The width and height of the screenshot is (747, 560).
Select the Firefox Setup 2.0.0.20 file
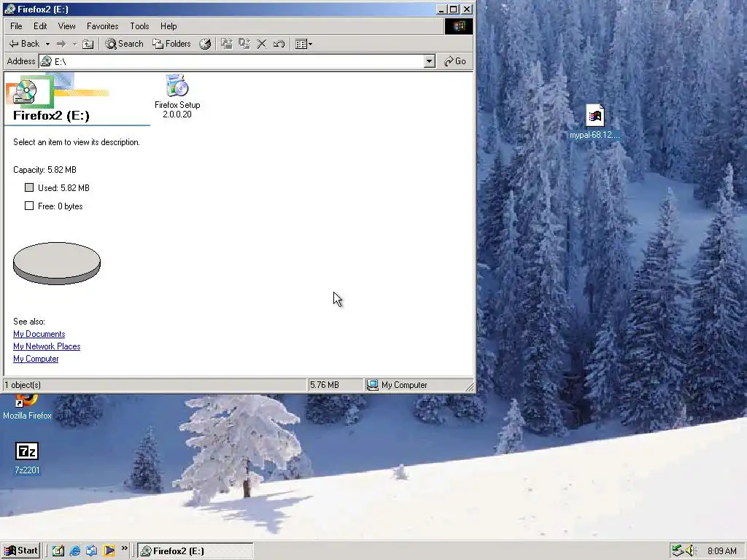[x=177, y=96]
